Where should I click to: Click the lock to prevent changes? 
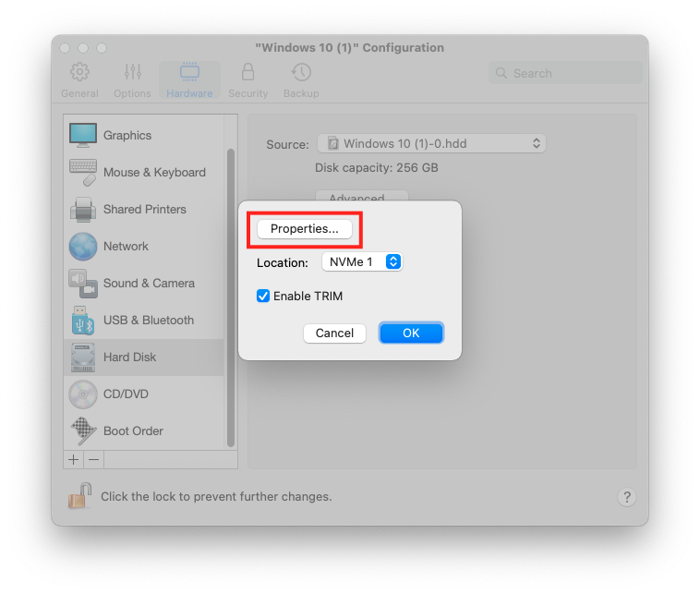(78, 496)
